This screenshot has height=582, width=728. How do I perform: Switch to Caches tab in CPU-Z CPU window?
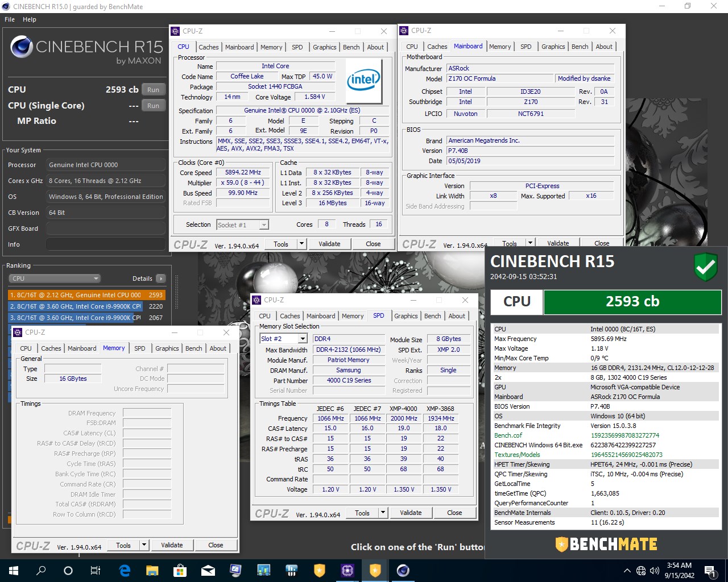click(209, 47)
